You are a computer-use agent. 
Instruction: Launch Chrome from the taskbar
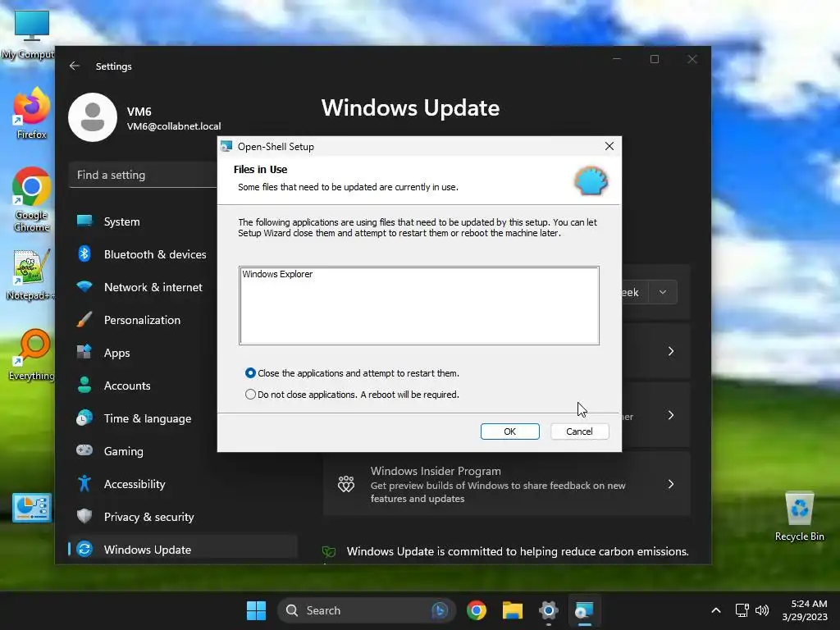tap(477, 610)
